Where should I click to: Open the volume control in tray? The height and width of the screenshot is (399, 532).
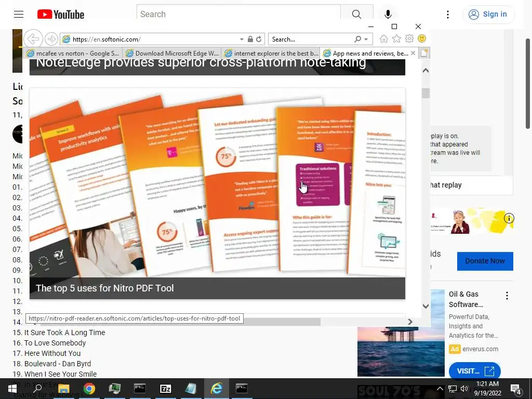click(x=464, y=389)
